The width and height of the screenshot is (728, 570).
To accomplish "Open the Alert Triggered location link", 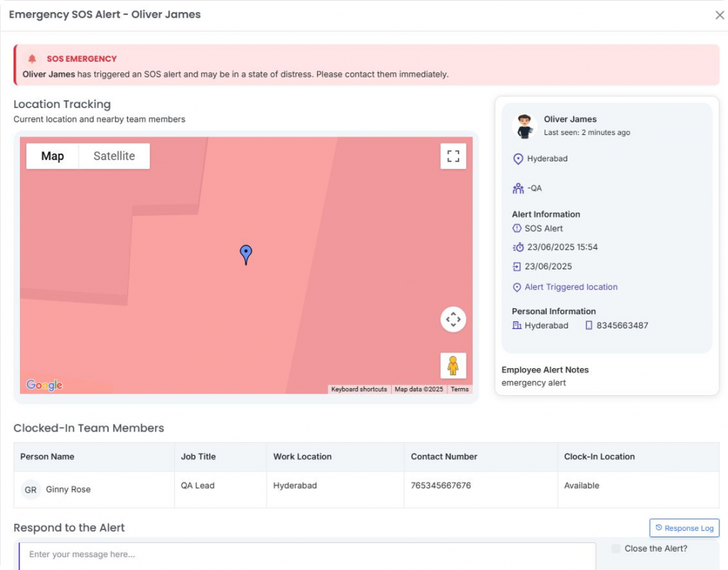I will point(571,287).
